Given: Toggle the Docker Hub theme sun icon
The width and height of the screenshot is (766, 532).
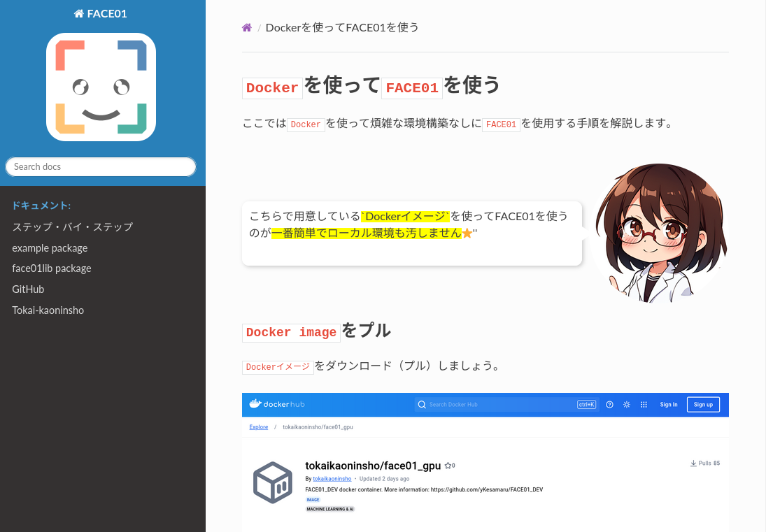Looking at the screenshot, I should (x=627, y=405).
